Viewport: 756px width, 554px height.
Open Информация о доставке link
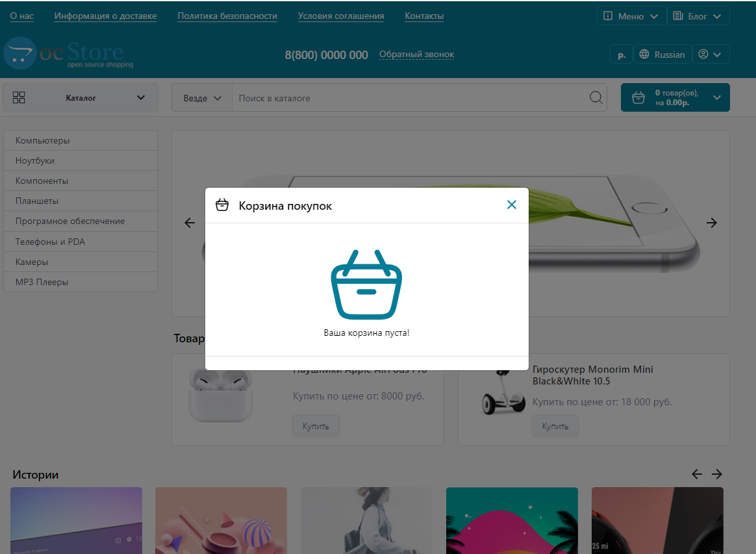click(105, 16)
